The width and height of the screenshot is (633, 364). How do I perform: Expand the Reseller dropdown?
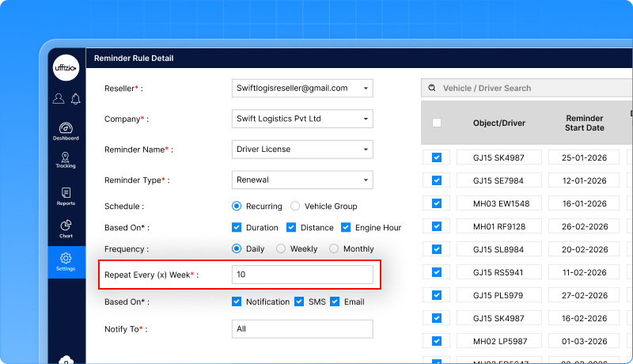coord(366,89)
